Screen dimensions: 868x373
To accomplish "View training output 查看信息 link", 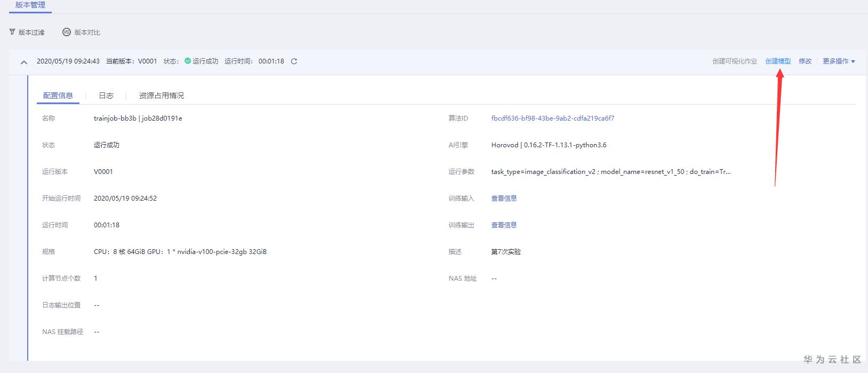I will [x=504, y=225].
